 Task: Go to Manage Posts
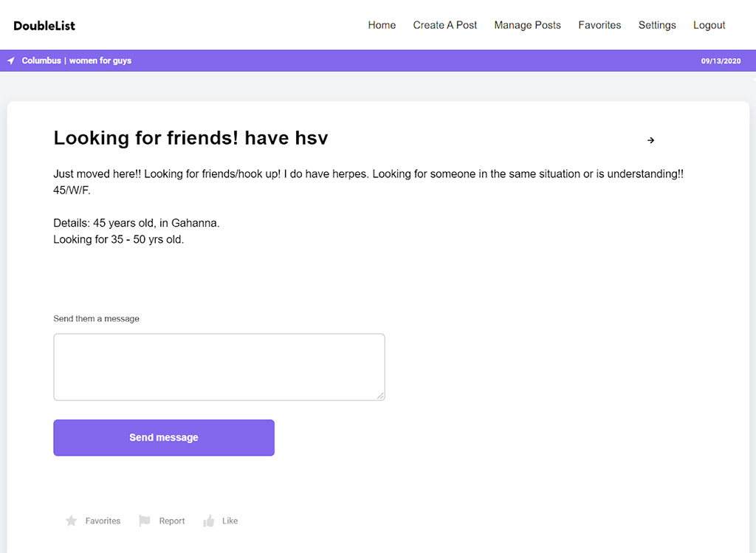coord(527,25)
